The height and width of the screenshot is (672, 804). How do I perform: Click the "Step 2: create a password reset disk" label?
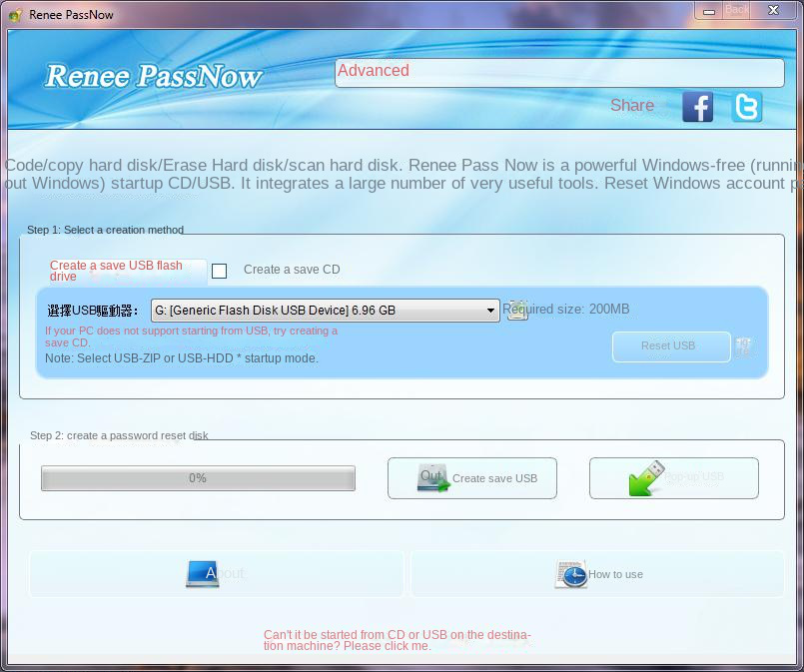tap(119, 435)
